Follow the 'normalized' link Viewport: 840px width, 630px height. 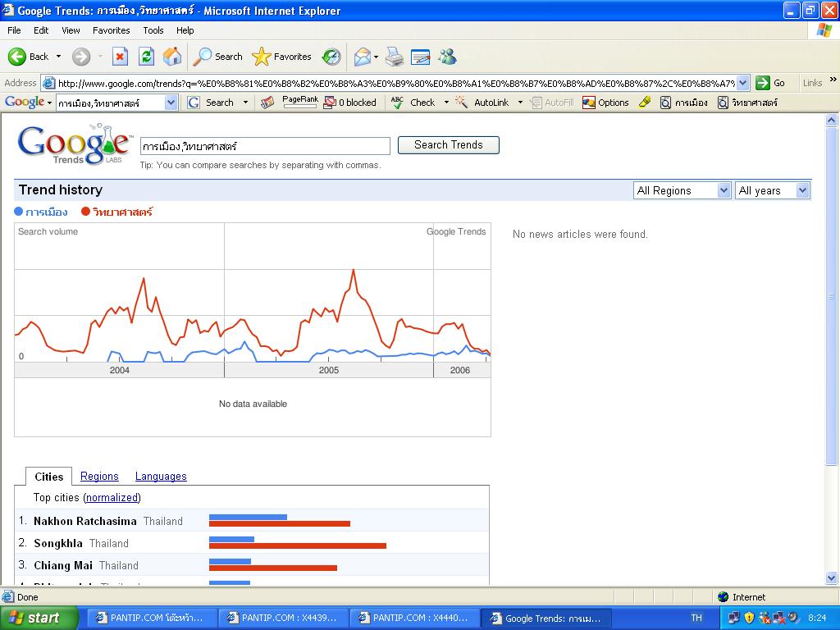(112, 498)
